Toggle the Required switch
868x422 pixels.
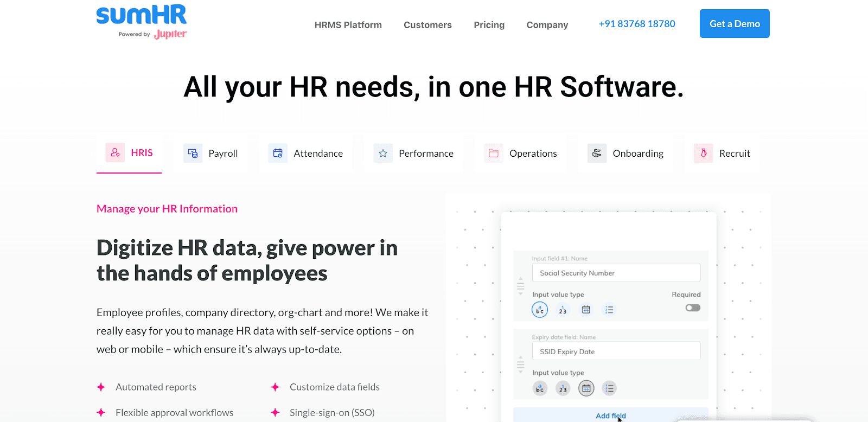693,308
